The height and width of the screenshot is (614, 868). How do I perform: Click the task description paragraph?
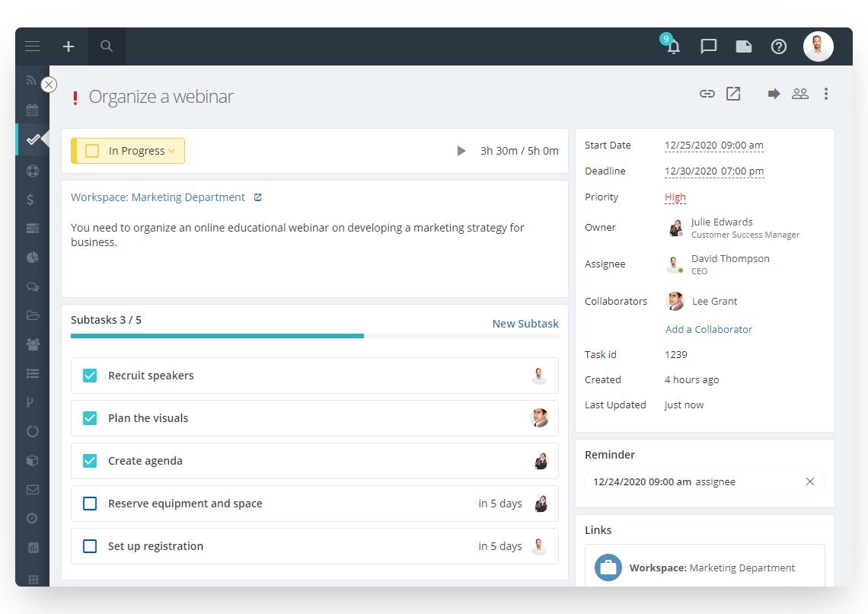(297, 235)
